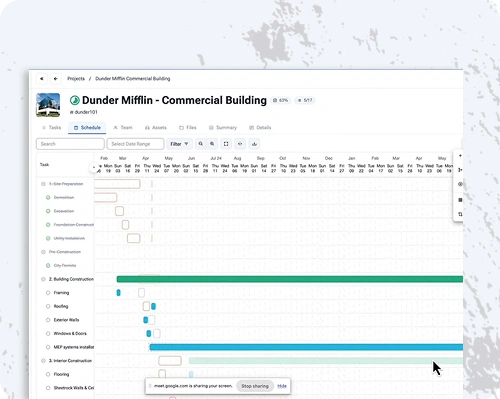This screenshot has height=399, width=500.
Task: Click the swap arrows icon at side panel bottom
Action: [x=460, y=214]
